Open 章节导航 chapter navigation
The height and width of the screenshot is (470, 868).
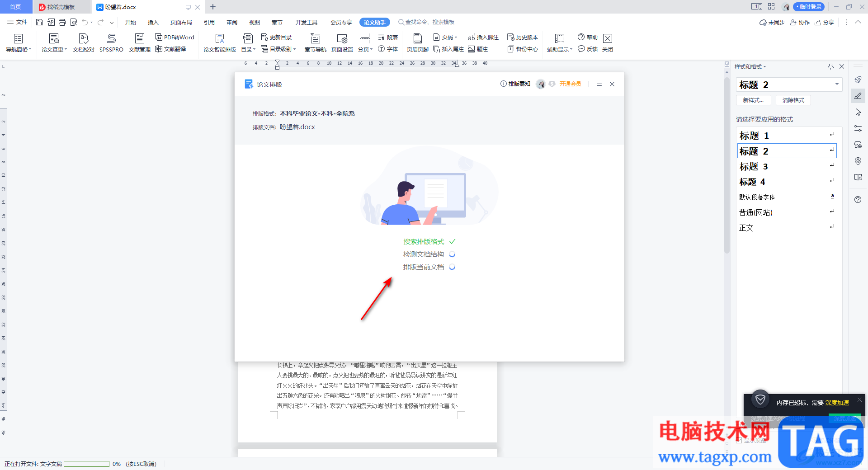pos(316,43)
